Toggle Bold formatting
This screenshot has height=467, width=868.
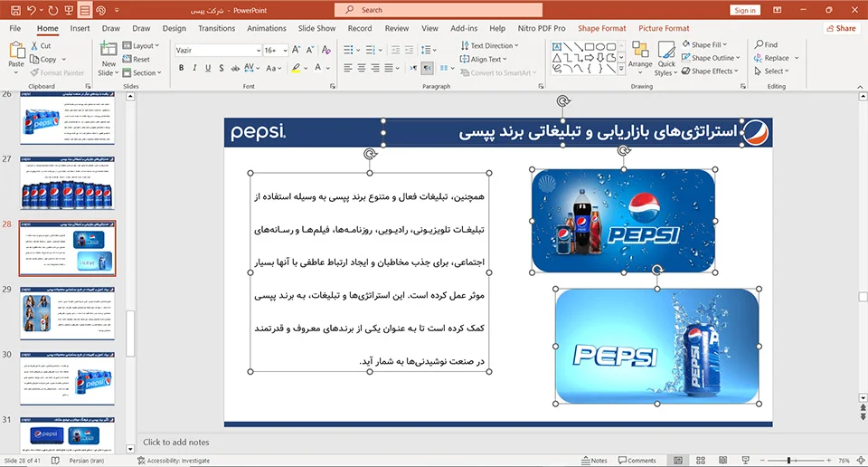(x=181, y=68)
